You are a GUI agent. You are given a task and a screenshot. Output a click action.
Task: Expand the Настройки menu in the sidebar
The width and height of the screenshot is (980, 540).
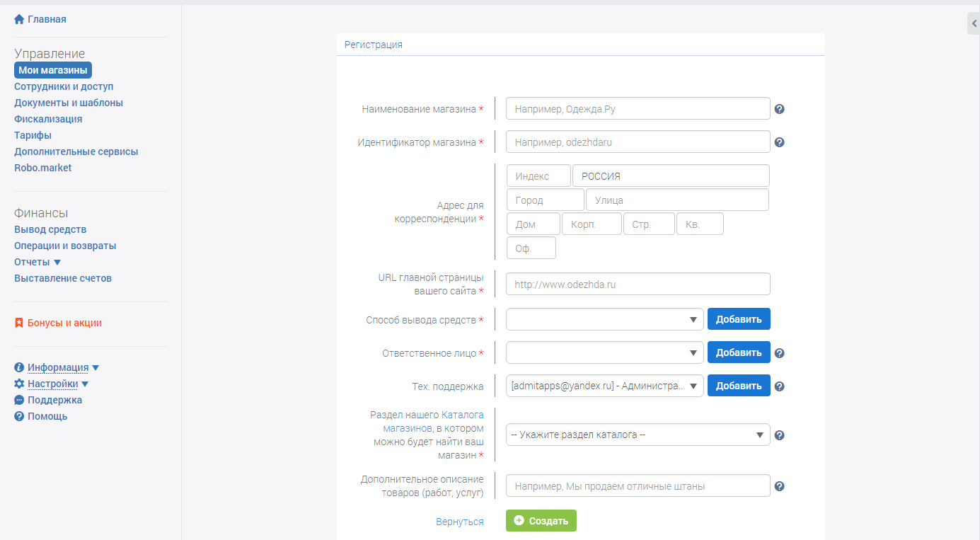pyautogui.click(x=85, y=384)
